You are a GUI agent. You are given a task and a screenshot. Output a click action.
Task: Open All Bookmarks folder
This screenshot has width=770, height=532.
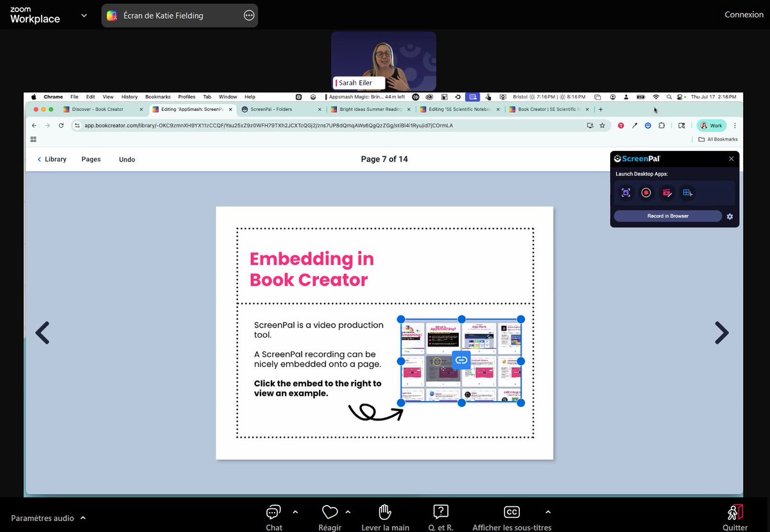point(718,139)
